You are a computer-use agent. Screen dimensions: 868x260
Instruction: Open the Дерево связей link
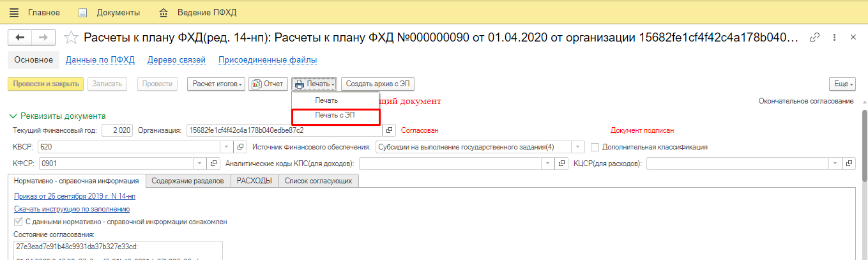176,60
